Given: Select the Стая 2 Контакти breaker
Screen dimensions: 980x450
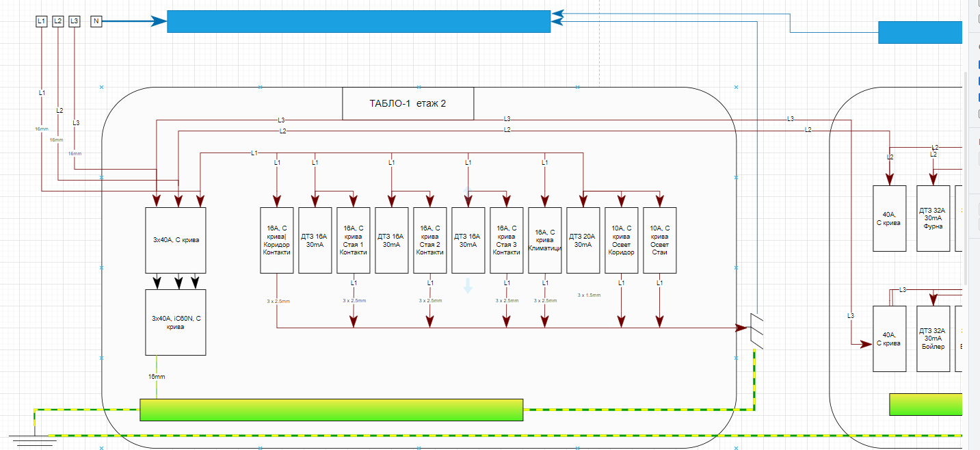Looking at the screenshot, I should click(x=429, y=240).
